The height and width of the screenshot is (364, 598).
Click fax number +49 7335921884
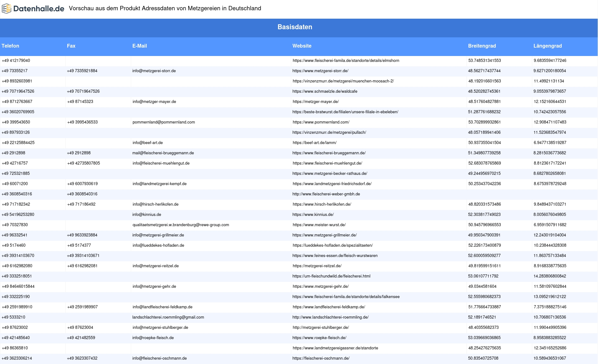[82, 71]
